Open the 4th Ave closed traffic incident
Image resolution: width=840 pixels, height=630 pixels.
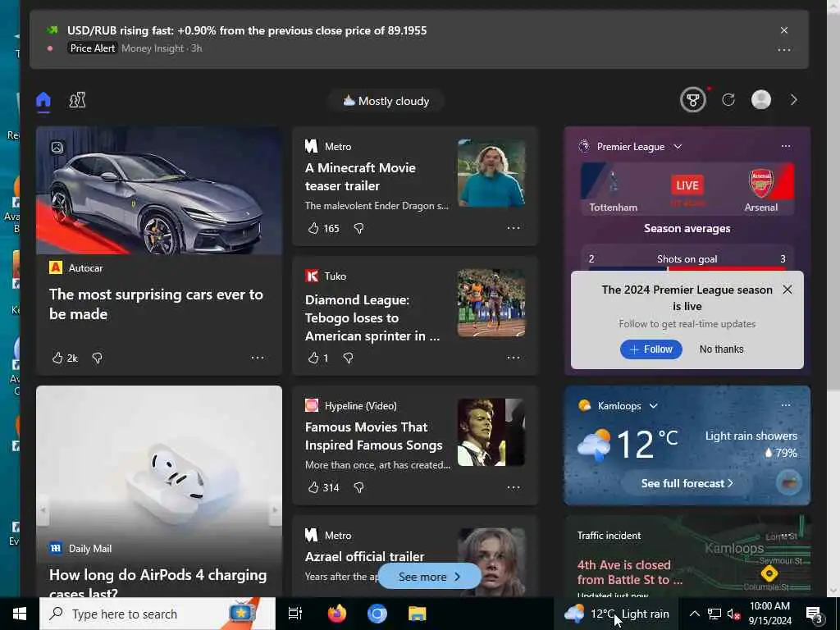pyautogui.click(x=629, y=572)
